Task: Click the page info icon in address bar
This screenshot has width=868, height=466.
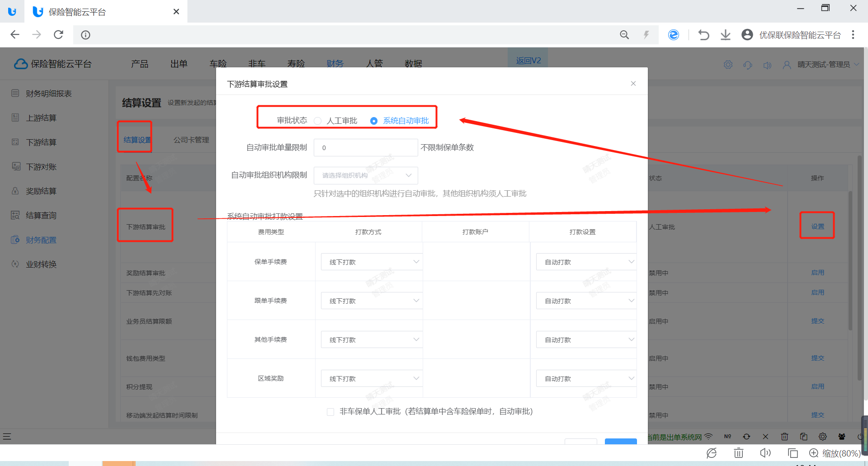Action: click(x=85, y=35)
